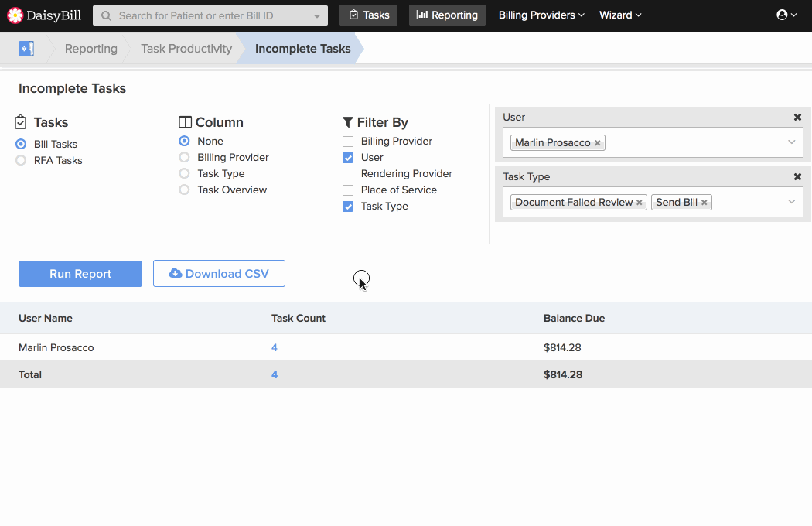Click the Total row label
This screenshot has width=812, height=526.
coord(30,374)
